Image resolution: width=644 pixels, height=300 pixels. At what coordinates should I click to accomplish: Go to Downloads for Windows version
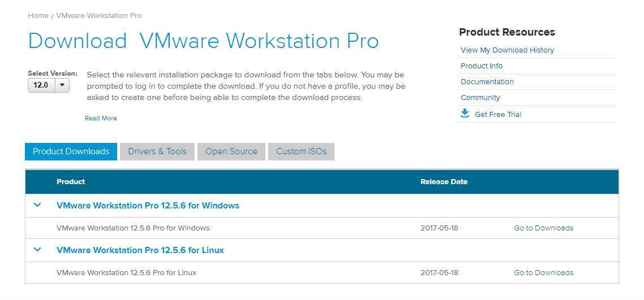pyautogui.click(x=543, y=228)
